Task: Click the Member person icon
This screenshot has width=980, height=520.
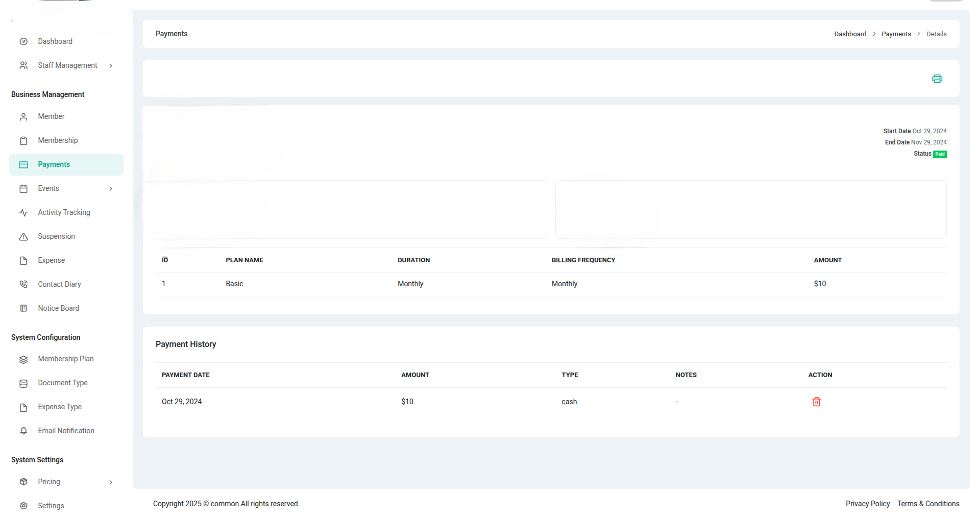Action: [23, 117]
